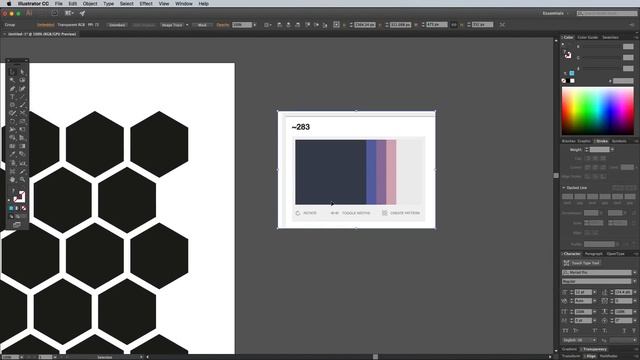Select the Selection tool (black arrow)
This screenshot has width=640, height=360.
tap(12, 72)
